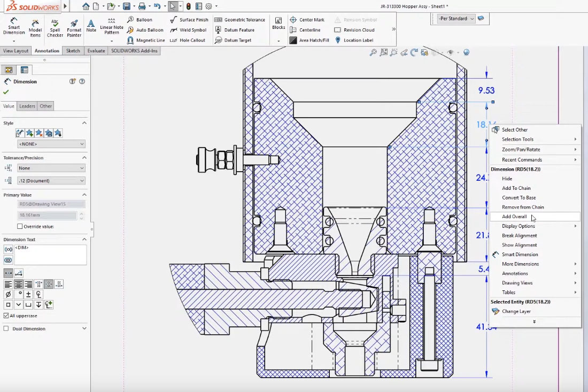
Task: Collapse the Tolerance/Precision section
Action: pos(84,158)
